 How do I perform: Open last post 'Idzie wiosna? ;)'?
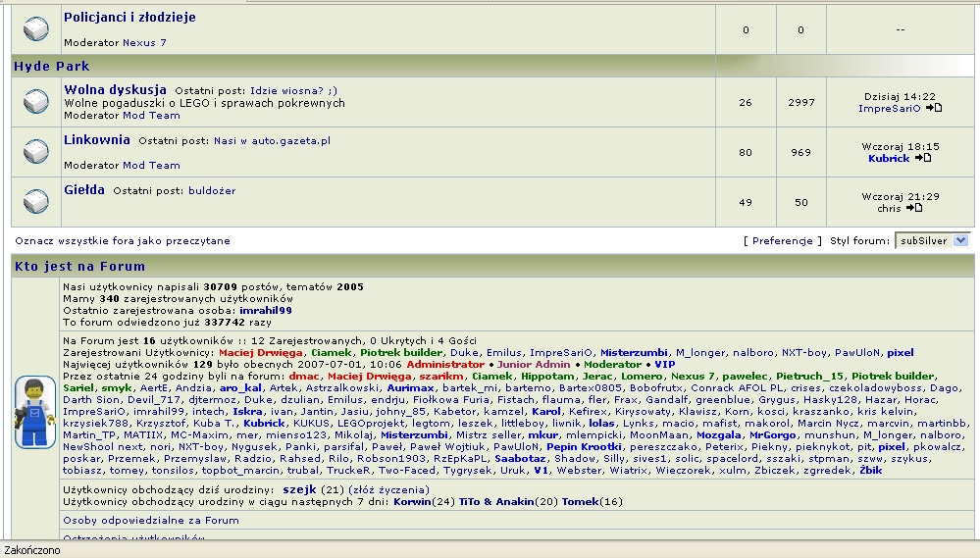click(x=293, y=90)
